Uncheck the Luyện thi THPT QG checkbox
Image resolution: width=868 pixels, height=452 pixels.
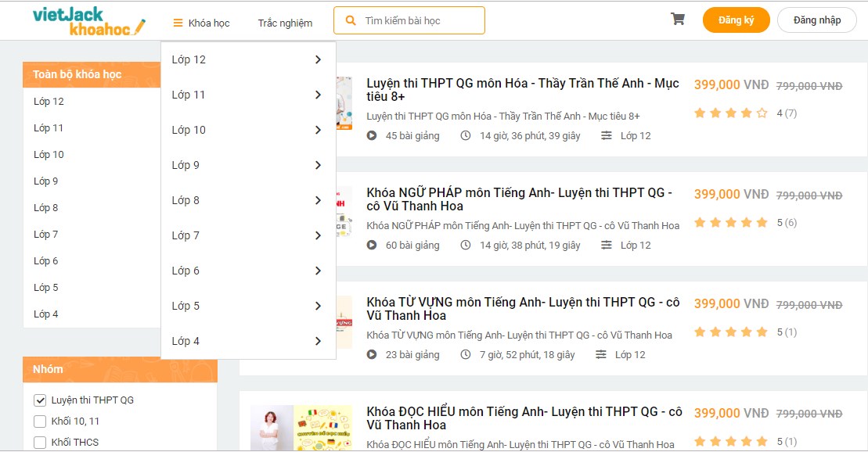coord(40,400)
